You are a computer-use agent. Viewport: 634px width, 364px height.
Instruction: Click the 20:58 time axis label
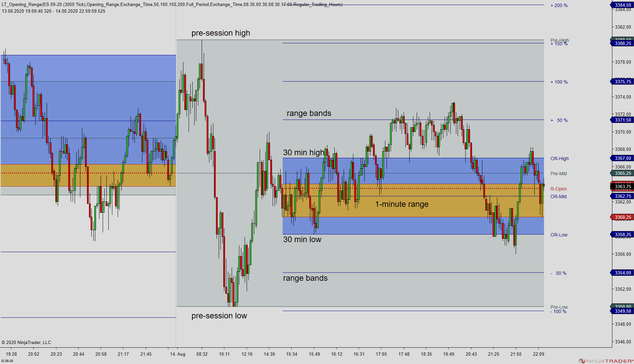point(101,354)
